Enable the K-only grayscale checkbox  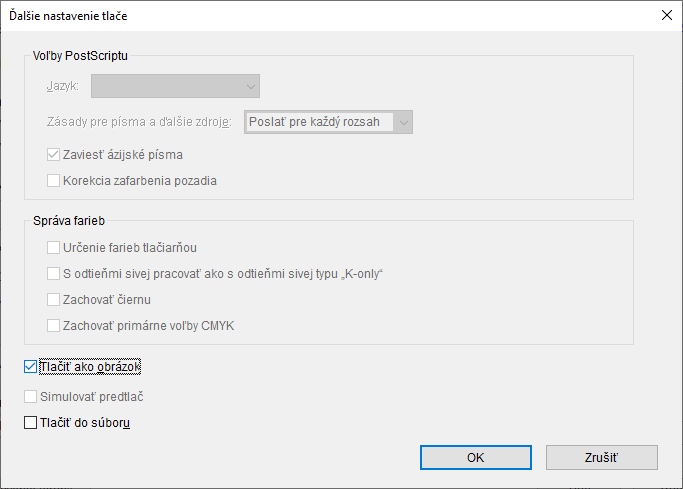pos(54,273)
